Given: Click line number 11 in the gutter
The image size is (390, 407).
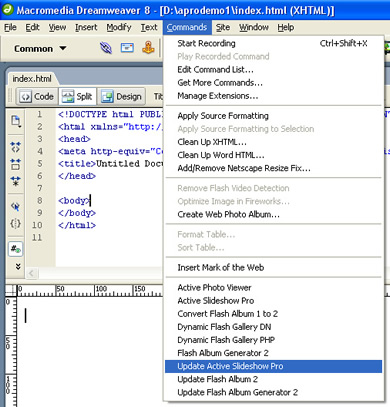Looking at the screenshot, I should pyautogui.click(x=37, y=238).
